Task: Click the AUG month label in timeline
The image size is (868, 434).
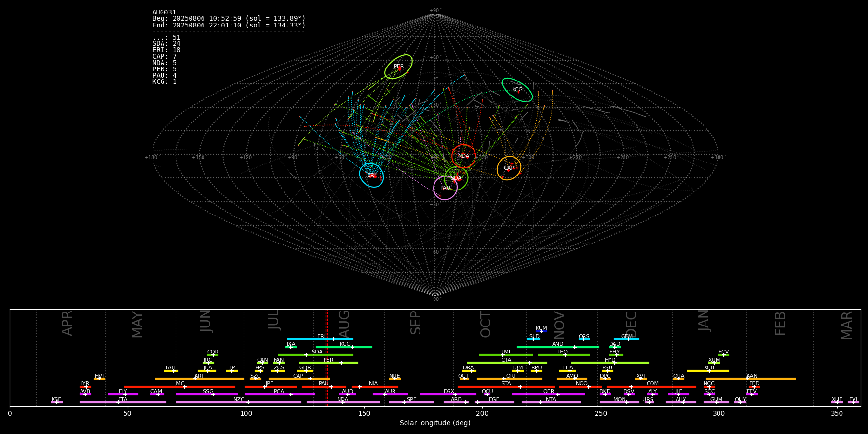Action: pos(344,324)
